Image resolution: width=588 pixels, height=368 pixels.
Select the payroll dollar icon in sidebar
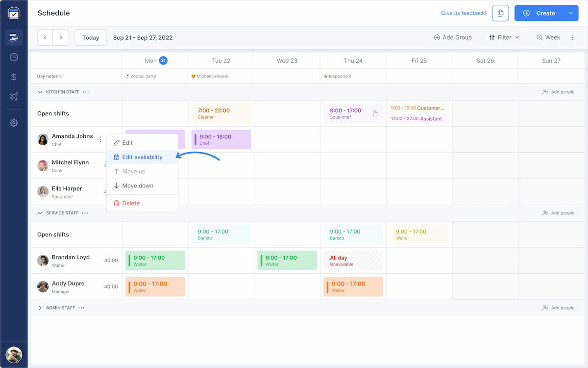point(14,77)
